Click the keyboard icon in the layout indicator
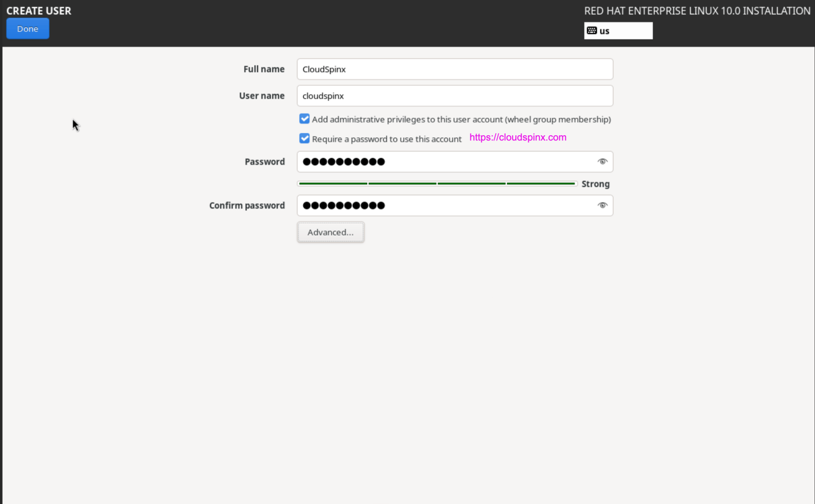The image size is (815, 504). click(592, 30)
